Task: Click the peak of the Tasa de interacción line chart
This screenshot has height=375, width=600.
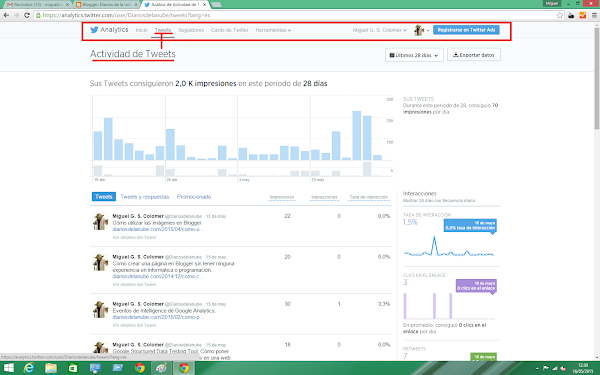Action: point(434,237)
